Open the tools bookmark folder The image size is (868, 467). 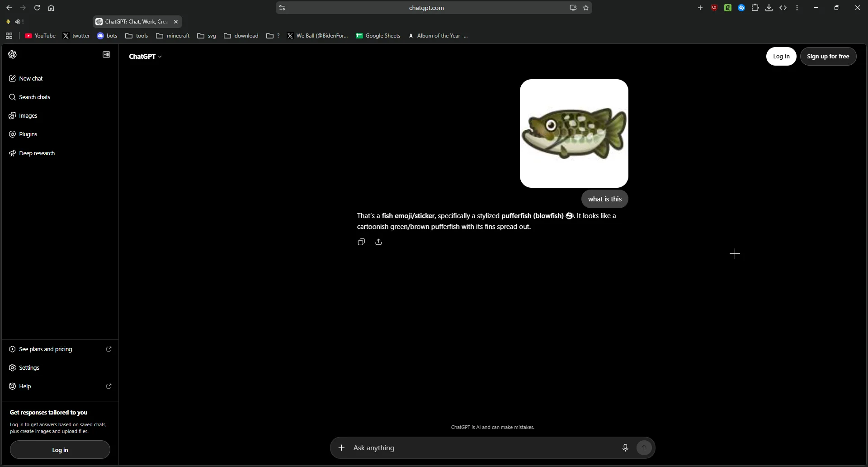tap(137, 36)
